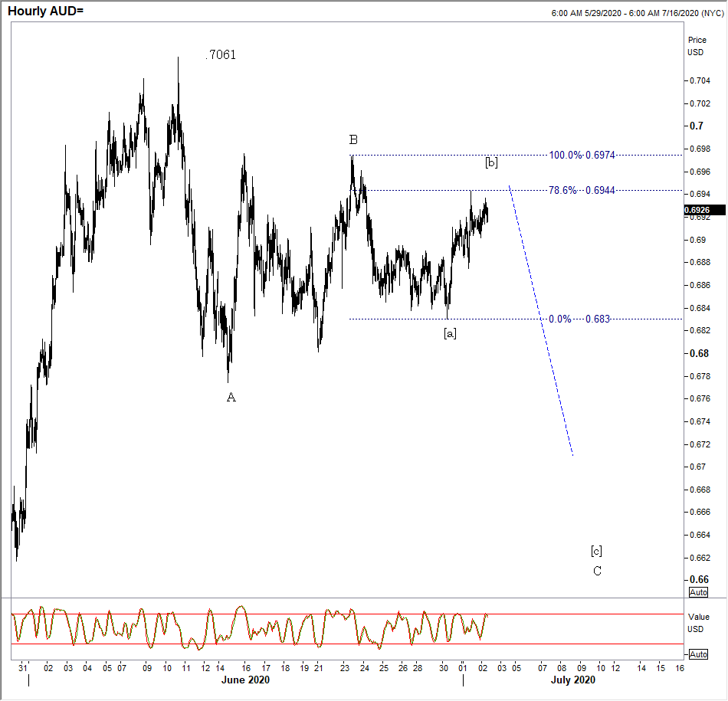This screenshot has height=701, width=728.
Task: Select the current price tag 0.6926
Action: pyautogui.click(x=697, y=209)
